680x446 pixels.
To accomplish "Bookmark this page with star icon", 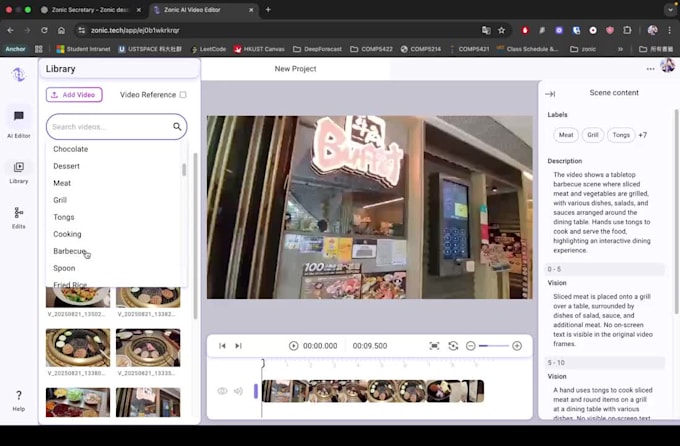I will 502,30.
